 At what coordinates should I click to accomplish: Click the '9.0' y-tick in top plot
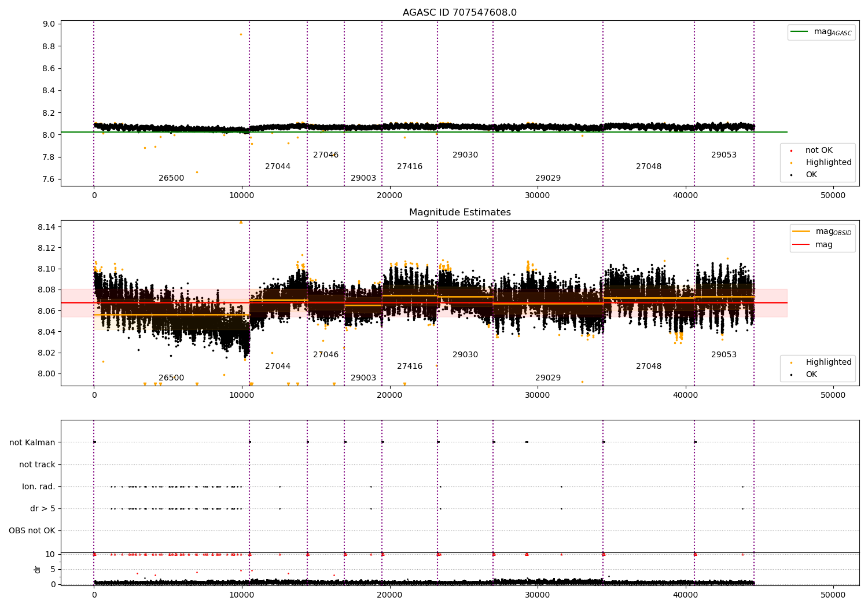pyautogui.click(x=49, y=24)
